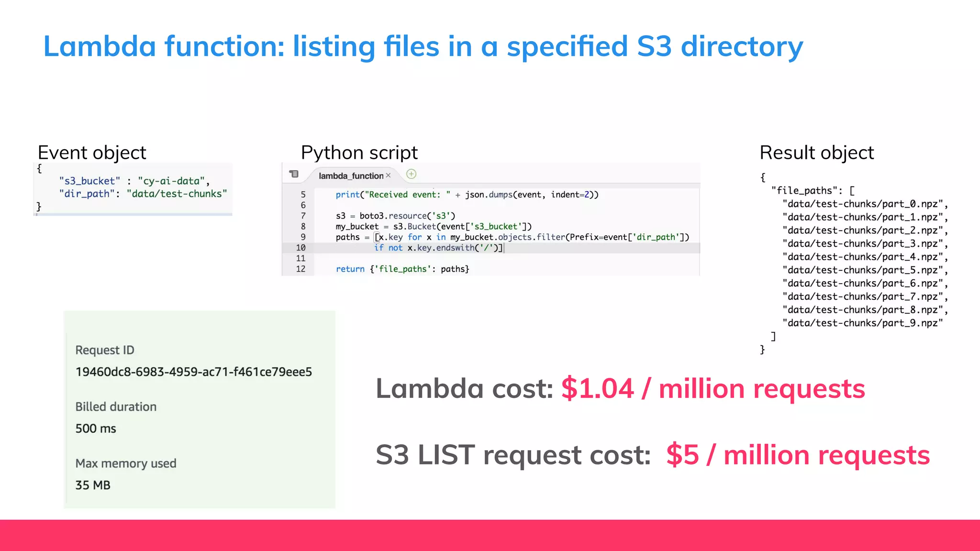980x551 pixels.
Task: Click the print("Received event") code line
Action: click(467, 195)
